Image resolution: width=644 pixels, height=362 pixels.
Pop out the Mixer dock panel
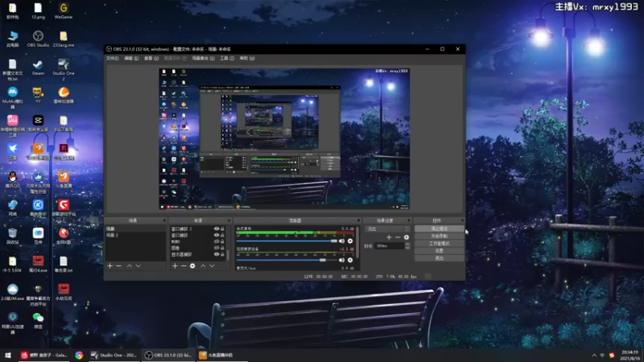pyautogui.click(x=358, y=220)
